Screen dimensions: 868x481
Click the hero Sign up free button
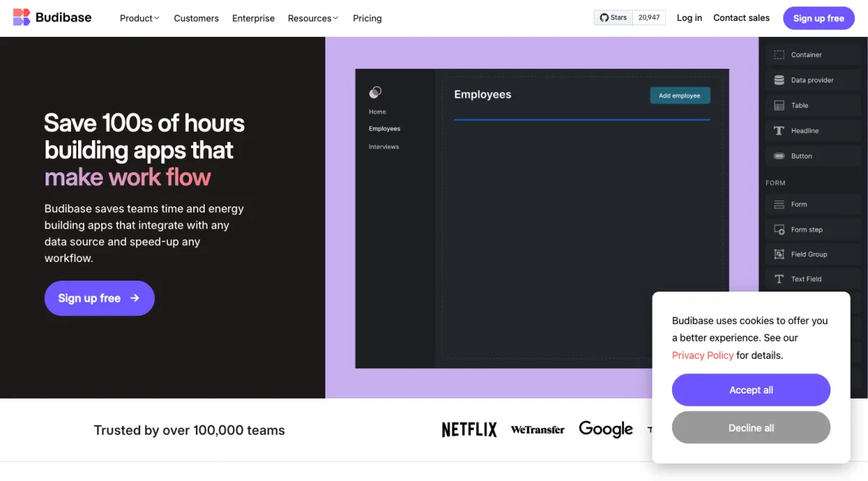point(100,298)
